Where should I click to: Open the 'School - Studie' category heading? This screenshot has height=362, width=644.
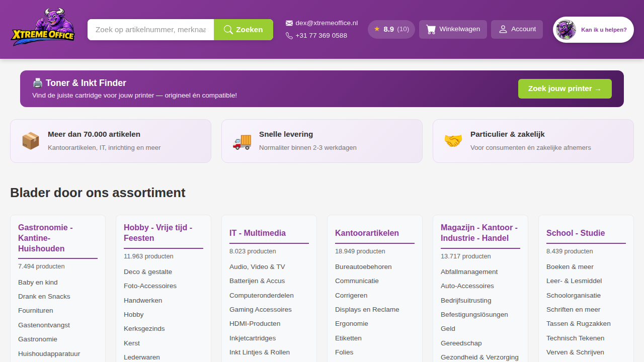point(575,233)
